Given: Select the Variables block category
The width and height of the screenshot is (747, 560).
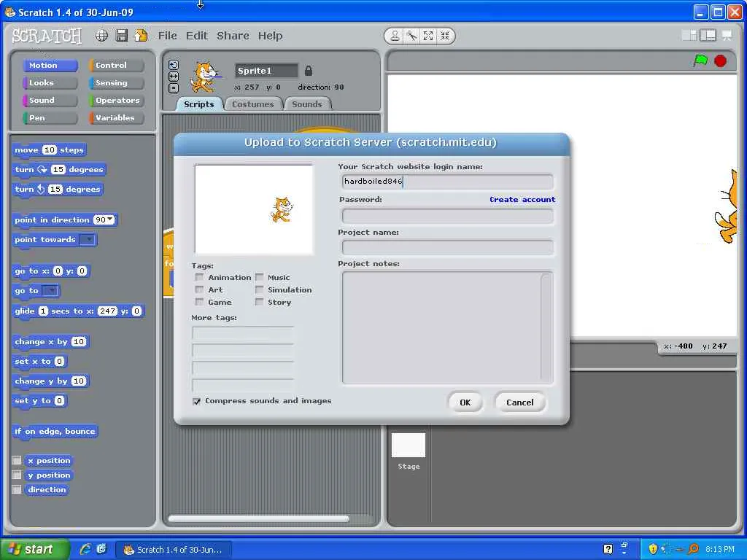Looking at the screenshot, I should 116,117.
